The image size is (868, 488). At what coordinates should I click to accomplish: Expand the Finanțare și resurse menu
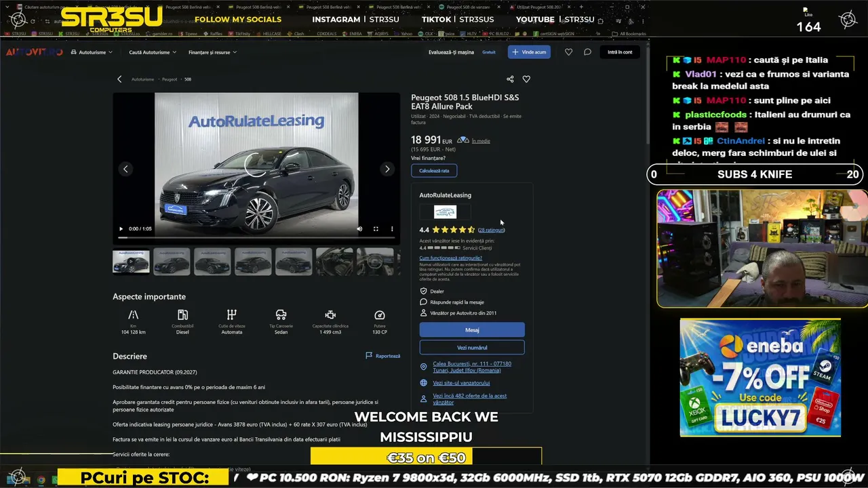tap(212, 52)
